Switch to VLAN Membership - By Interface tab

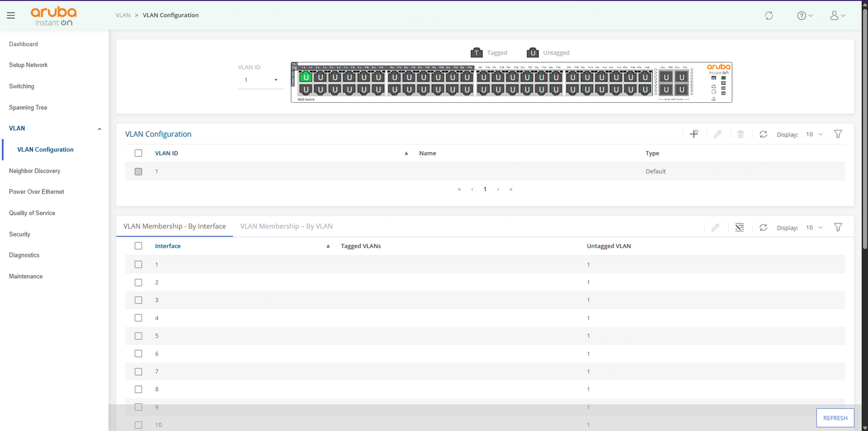click(175, 226)
